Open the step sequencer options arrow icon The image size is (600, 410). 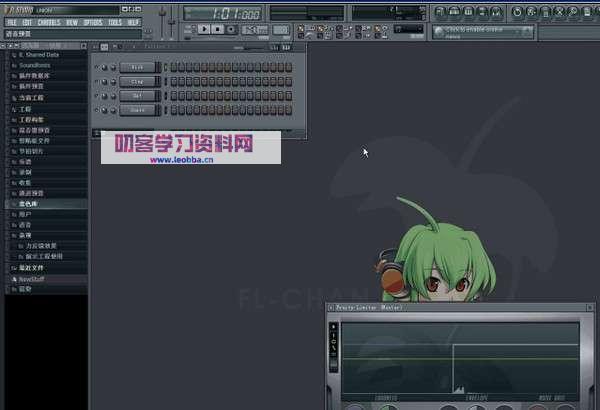(x=96, y=47)
